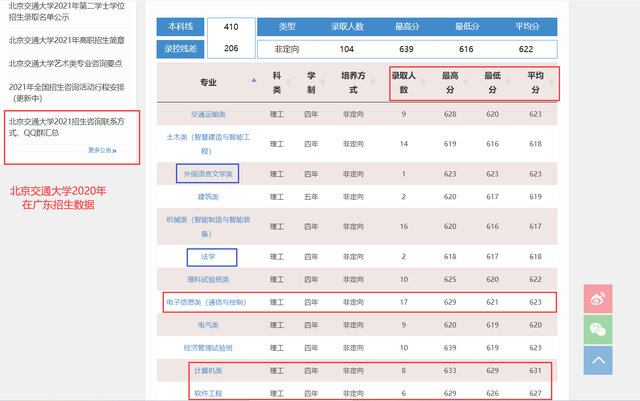Image resolution: width=640 pixels, height=401 pixels.
Task: Open the WeChat share icon
Action: click(598, 329)
